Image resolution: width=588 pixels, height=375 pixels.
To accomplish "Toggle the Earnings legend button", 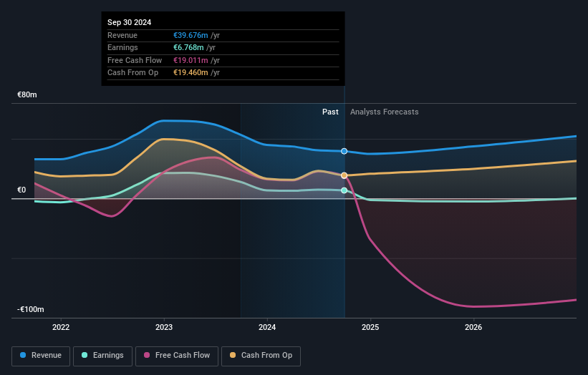I will (x=102, y=356).
